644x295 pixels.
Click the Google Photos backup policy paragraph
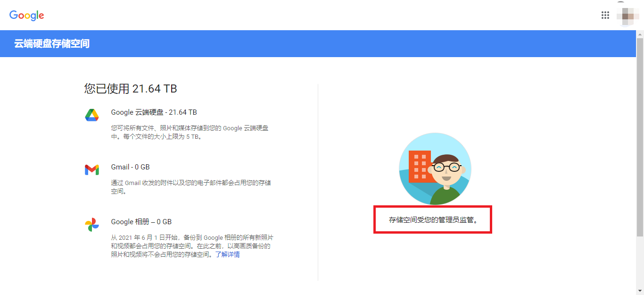(191, 246)
